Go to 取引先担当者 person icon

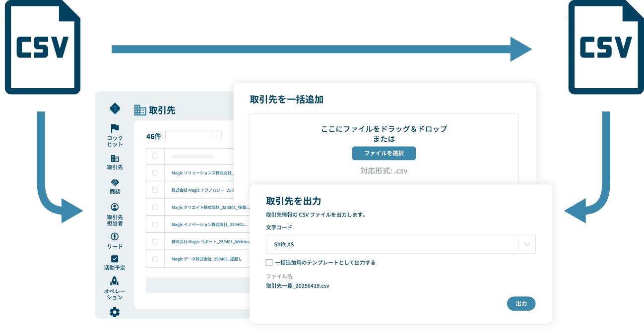tap(115, 207)
